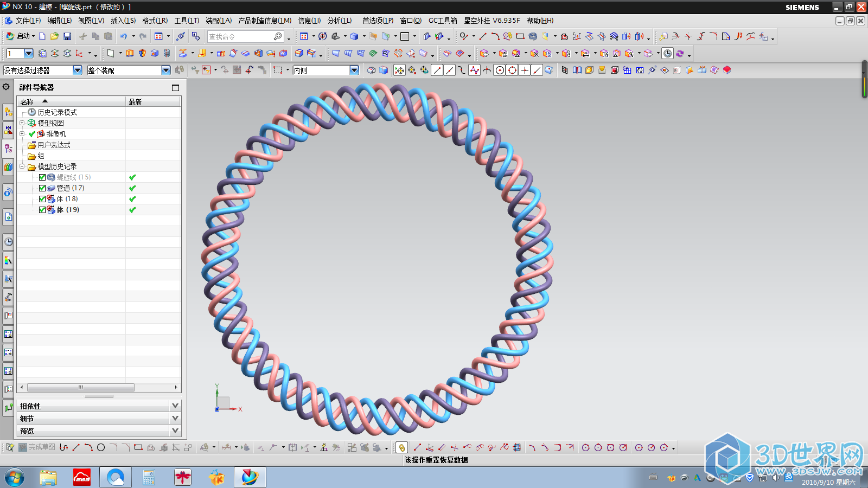This screenshot has width=868, height=488.
Task: Click the part navigator horizontal scrollbar
Action: [80, 387]
